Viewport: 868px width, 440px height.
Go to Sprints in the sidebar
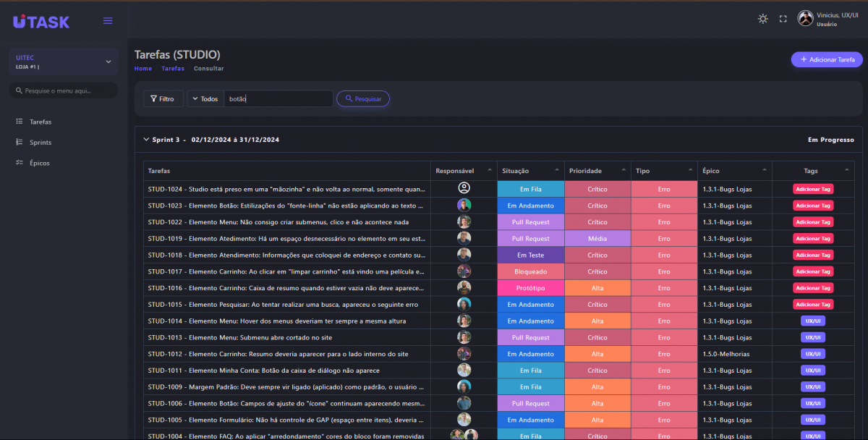pyautogui.click(x=41, y=143)
